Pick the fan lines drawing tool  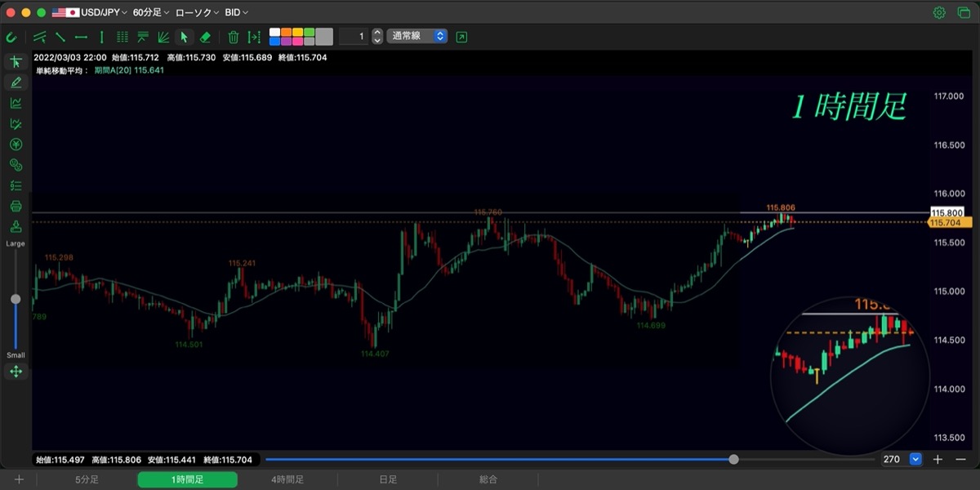[163, 37]
